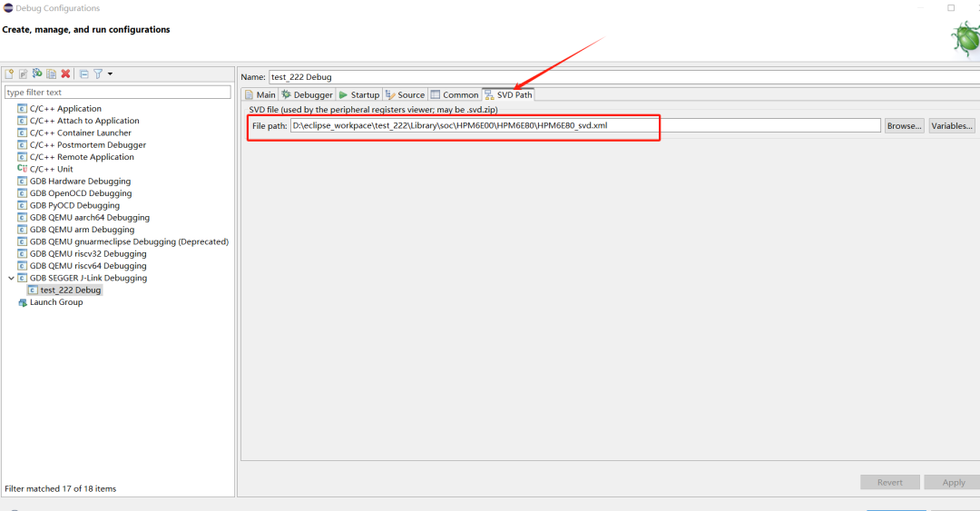Click the GDB OpenOCD Debugging icon
Image resolution: width=980 pixels, height=511 pixels.
tap(23, 193)
